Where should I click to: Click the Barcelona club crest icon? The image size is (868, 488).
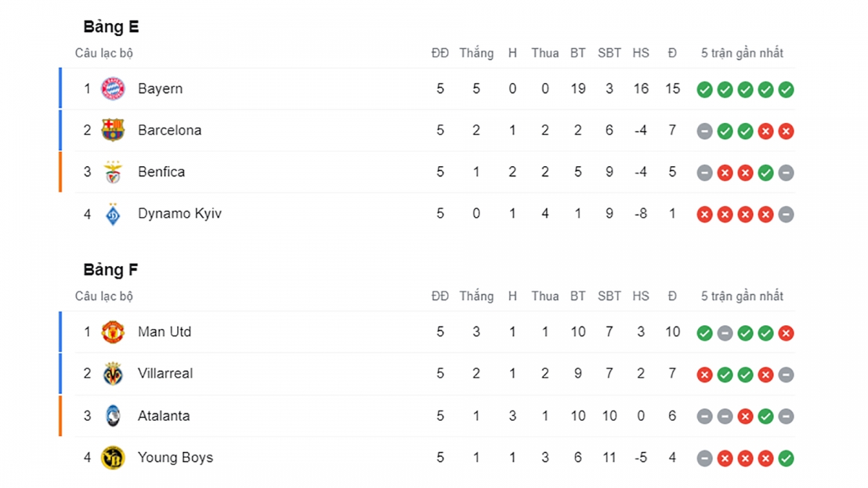click(x=113, y=130)
